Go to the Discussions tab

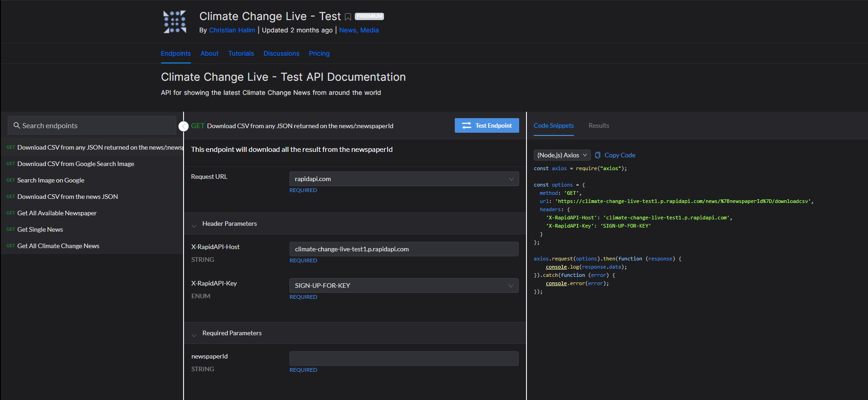[281, 53]
